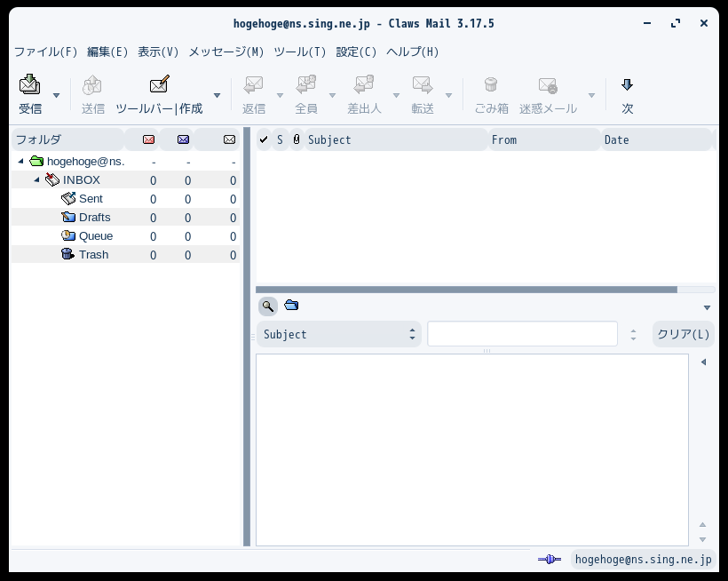Open the 表示(V) menu
Image resolution: width=728 pixels, height=581 pixels.
click(x=158, y=52)
